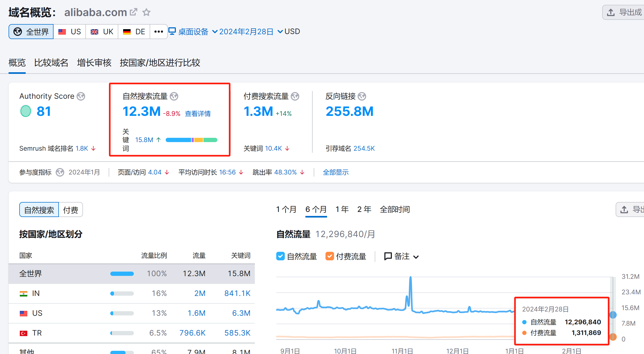644x354 pixels.
Task: Click the 查看详情 link
Action: click(x=198, y=114)
